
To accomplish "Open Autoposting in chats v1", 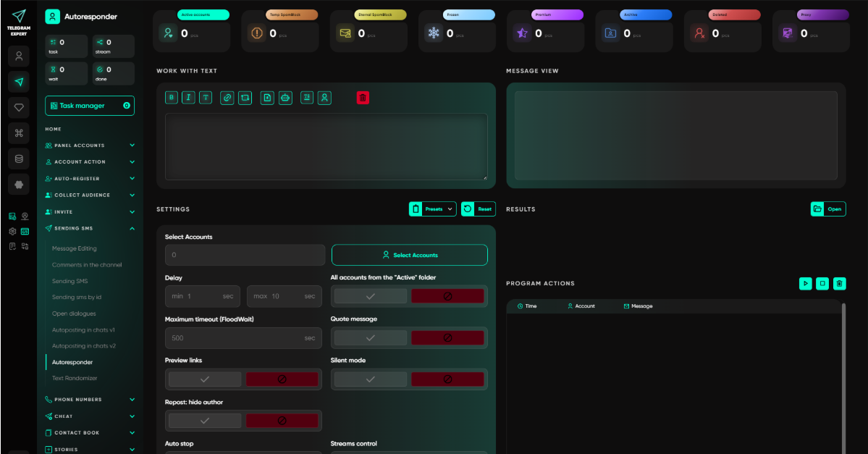I will (83, 330).
